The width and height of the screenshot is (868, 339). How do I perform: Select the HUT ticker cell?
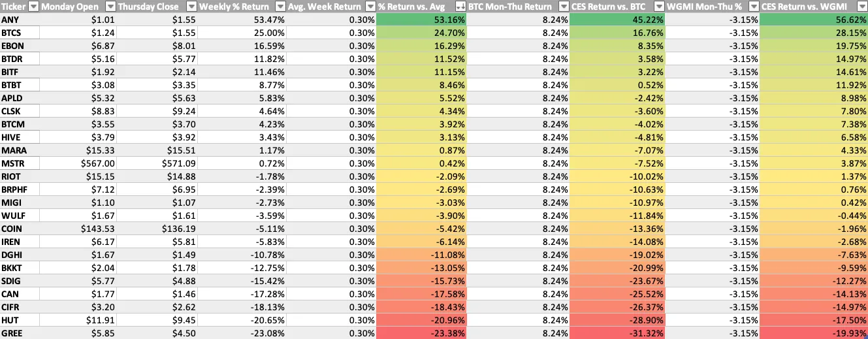[x=20, y=319]
